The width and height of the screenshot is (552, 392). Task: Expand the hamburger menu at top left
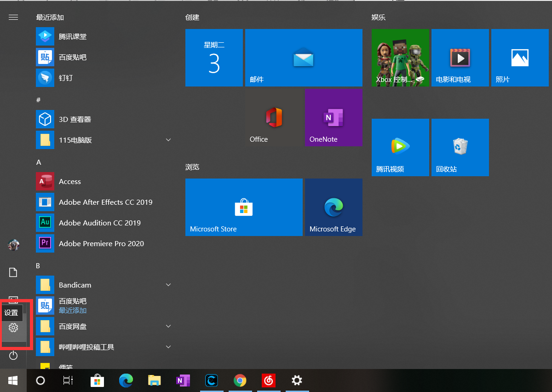coord(13,17)
